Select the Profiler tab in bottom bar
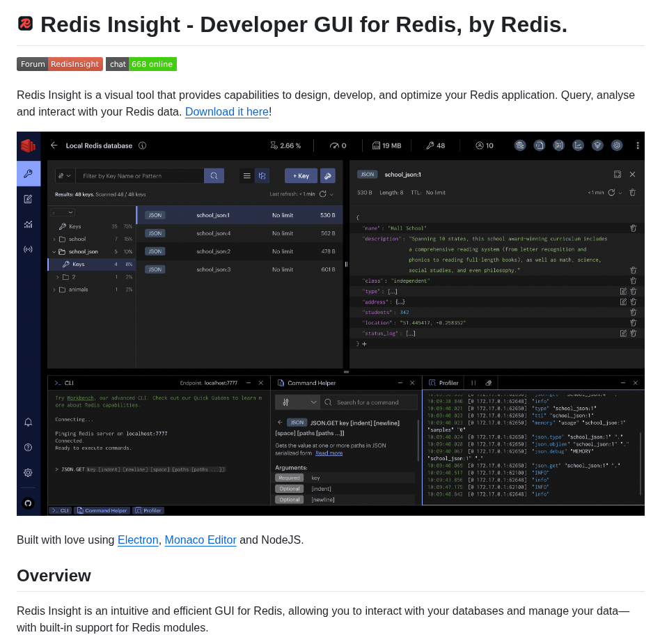660x644 pixels. pyautogui.click(x=148, y=510)
